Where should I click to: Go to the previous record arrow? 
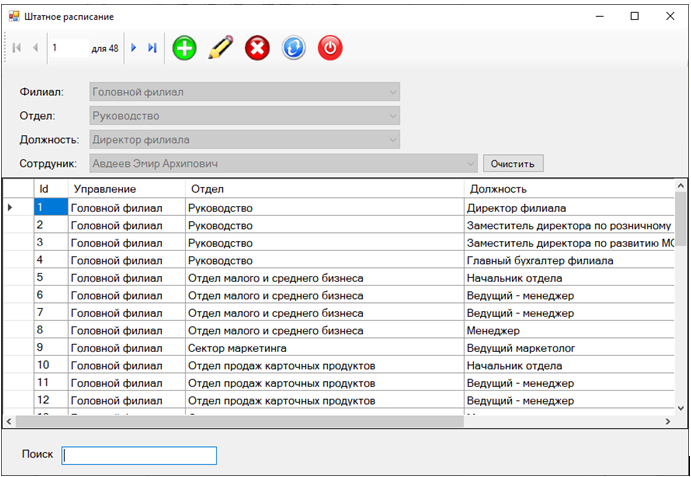(35, 48)
